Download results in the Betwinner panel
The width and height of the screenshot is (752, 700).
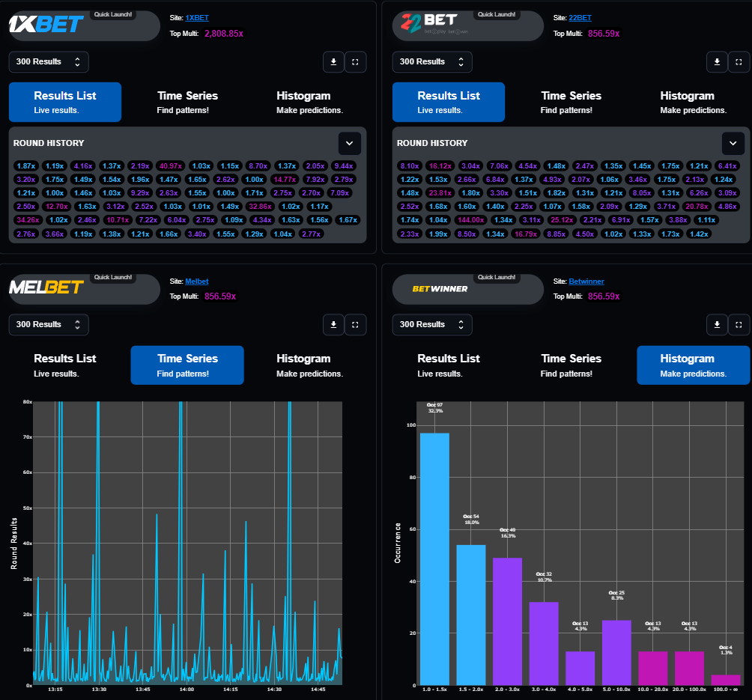coord(717,325)
